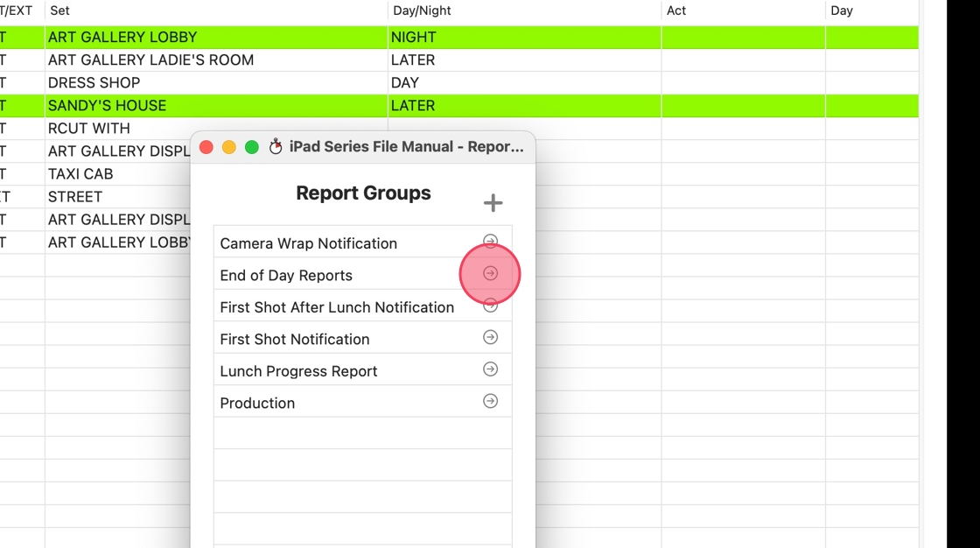Select Camera Wrap Notification group name
Screen dimensions: 980x548
pyautogui.click(x=308, y=243)
